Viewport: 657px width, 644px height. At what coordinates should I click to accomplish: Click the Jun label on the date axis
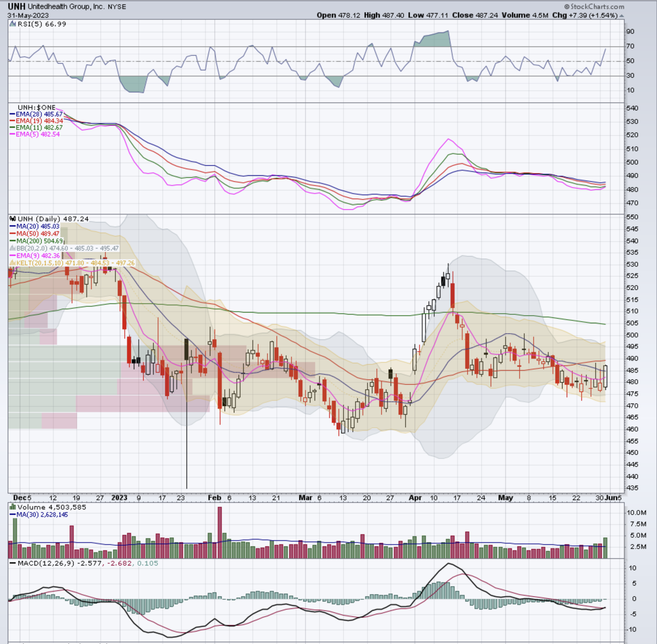[611, 498]
